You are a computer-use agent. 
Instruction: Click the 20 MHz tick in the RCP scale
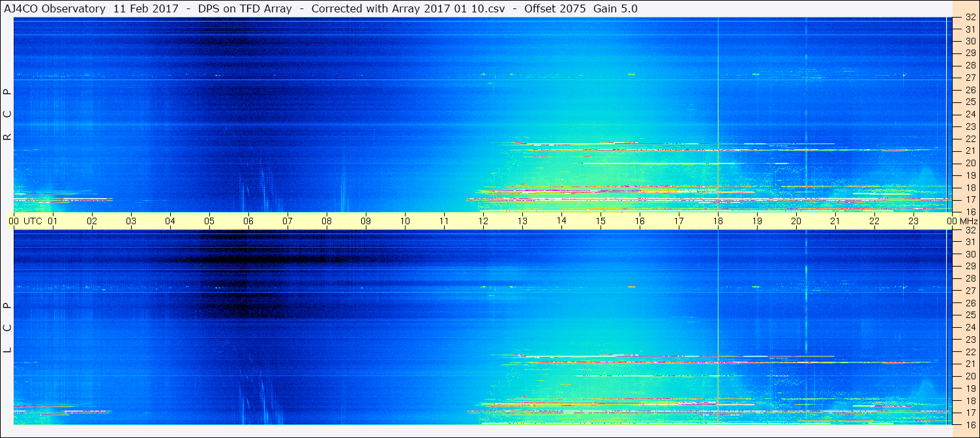[970, 163]
